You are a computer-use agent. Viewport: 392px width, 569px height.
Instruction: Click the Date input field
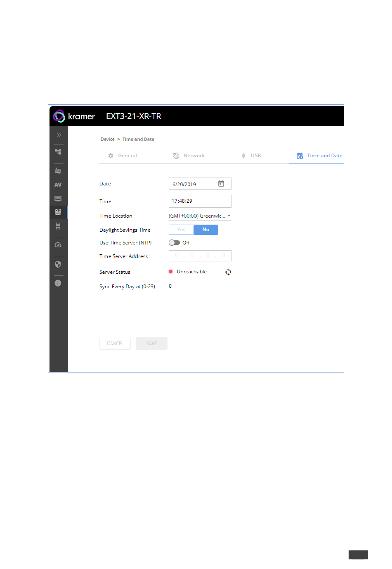click(200, 184)
